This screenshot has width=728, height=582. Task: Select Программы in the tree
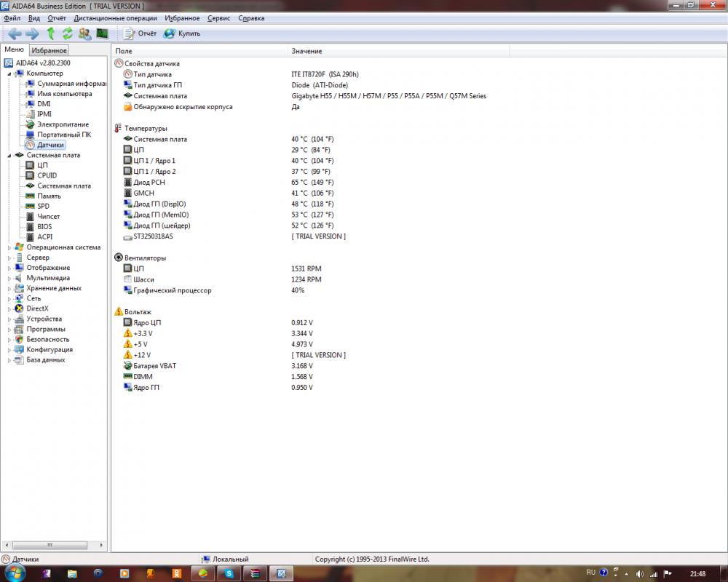[40, 329]
